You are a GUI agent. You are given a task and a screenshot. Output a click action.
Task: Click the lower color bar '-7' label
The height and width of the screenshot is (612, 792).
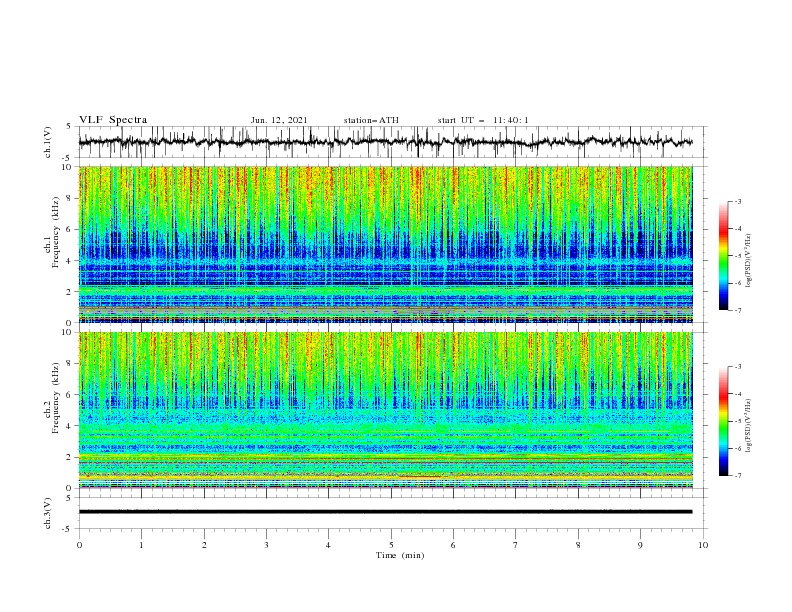[738, 476]
